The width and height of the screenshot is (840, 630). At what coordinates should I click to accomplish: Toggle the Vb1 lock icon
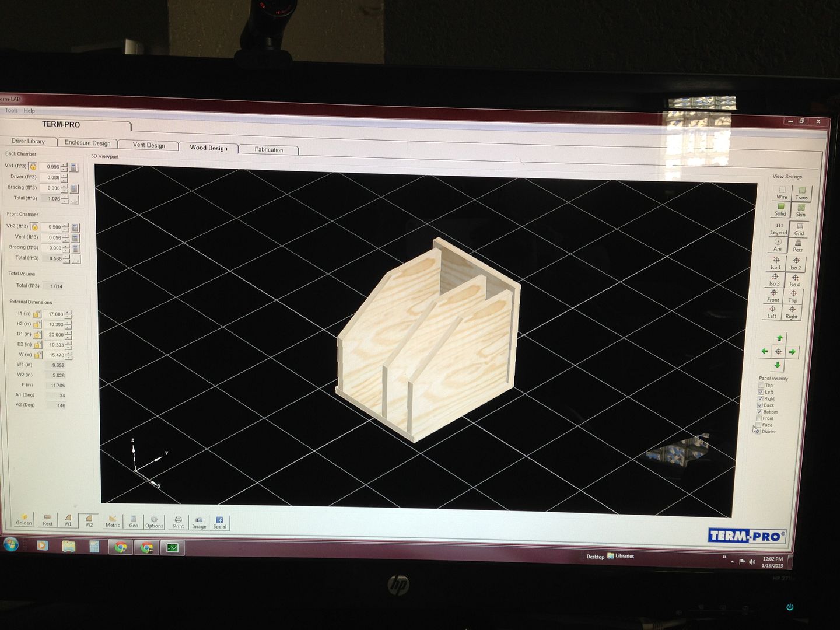33,166
